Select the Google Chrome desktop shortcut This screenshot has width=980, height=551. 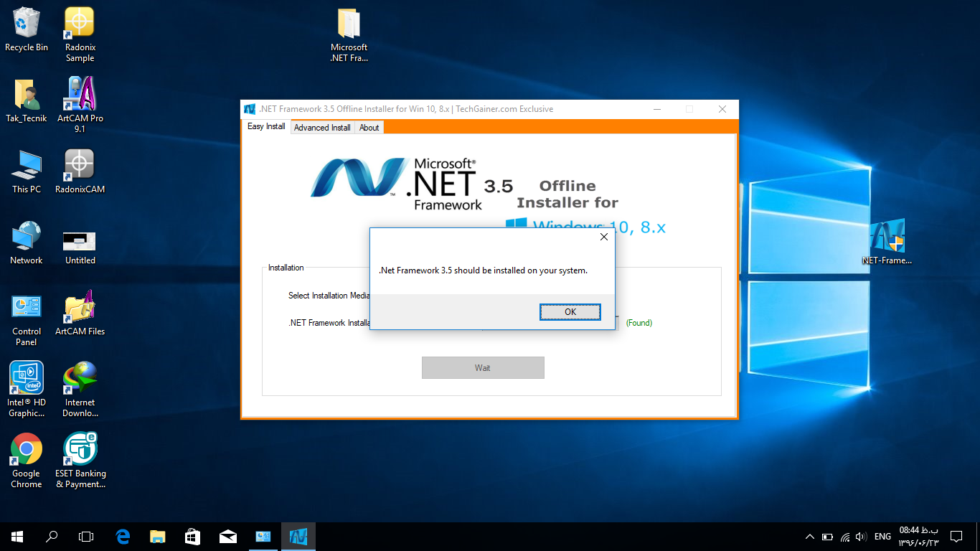click(27, 461)
